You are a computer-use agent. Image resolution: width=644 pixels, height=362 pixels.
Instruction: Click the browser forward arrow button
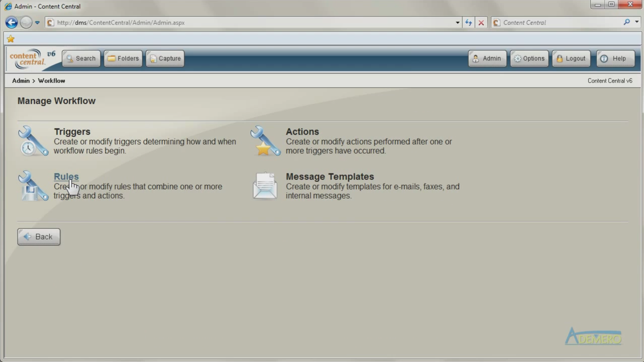point(26,23)
